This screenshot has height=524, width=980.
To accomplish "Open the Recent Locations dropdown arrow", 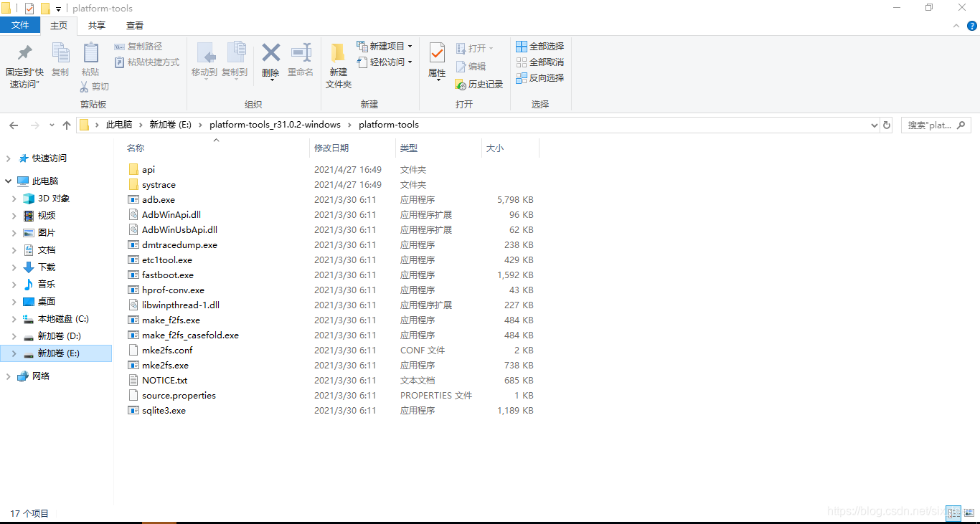I will (x=52, y=125).
